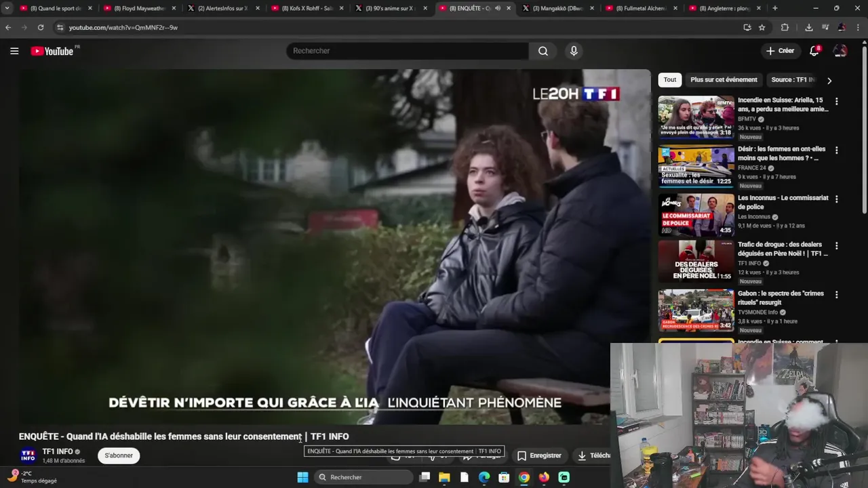Open options for Désir les femmes video
868x488 pixels.
click(x=836, y=150)
